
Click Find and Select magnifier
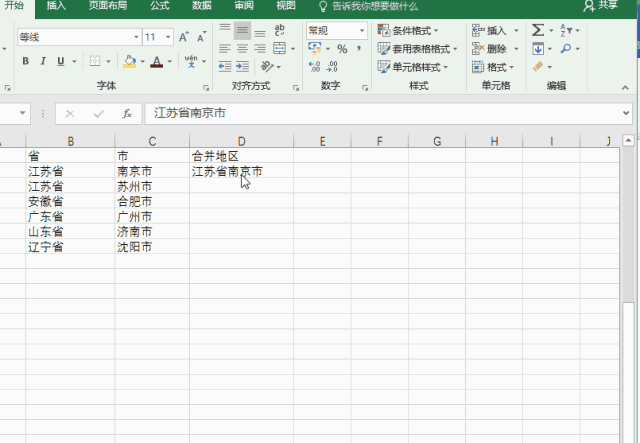[566, 49]
